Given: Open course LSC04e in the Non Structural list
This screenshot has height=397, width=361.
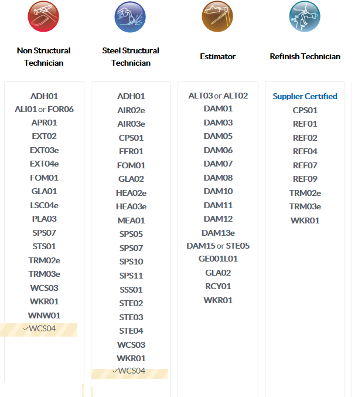Looking at the screenshot, I should [44, 205].
